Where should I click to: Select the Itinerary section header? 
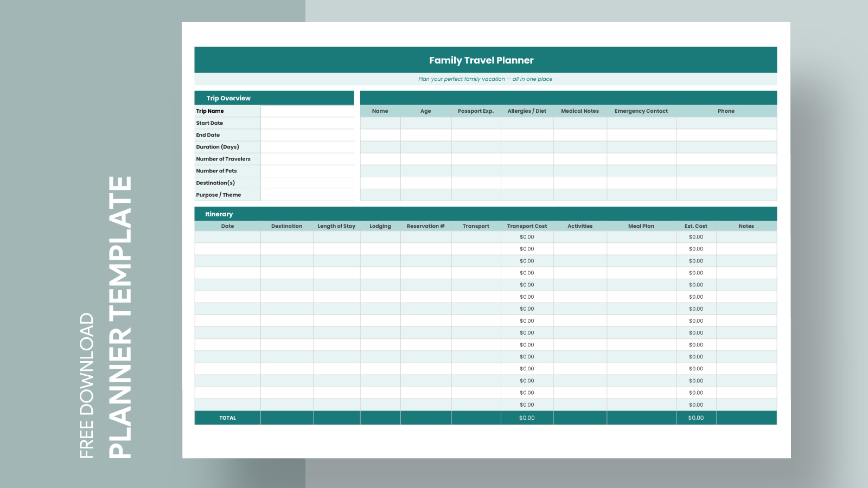pyautogui.click(x=219, y=214)
